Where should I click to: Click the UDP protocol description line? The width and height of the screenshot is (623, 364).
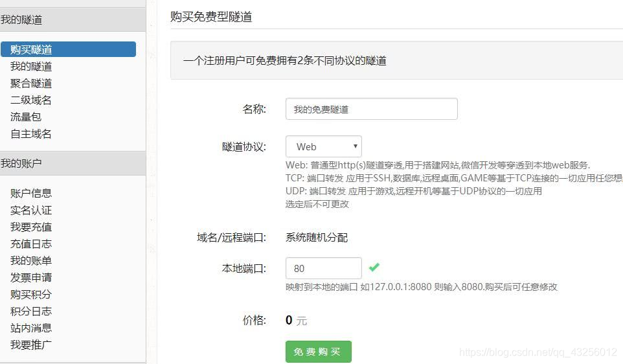(x=414, y=191)
